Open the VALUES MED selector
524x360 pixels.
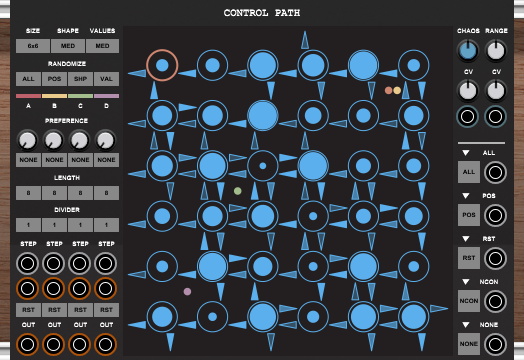coord(102,46)
